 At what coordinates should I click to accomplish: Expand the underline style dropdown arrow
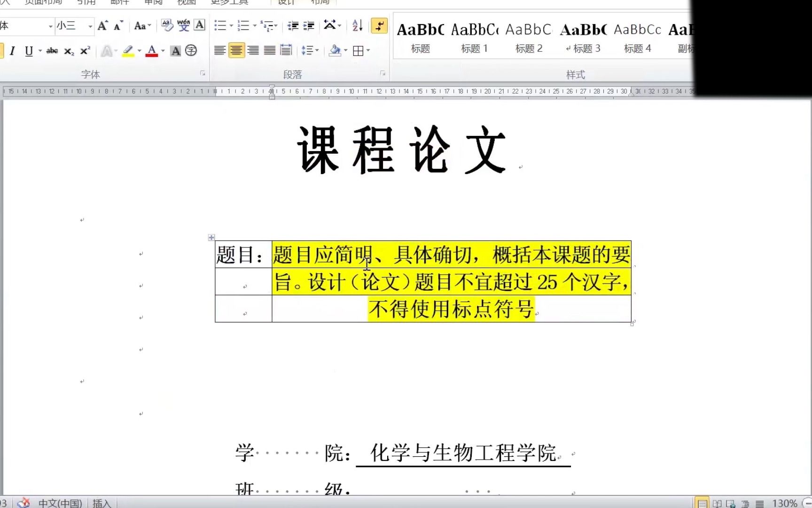tap(40, 51)
